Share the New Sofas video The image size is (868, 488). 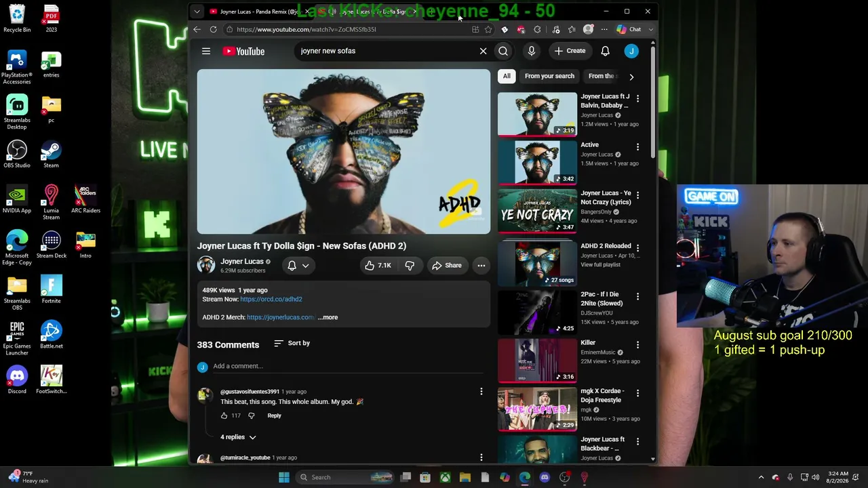(447, 266)
